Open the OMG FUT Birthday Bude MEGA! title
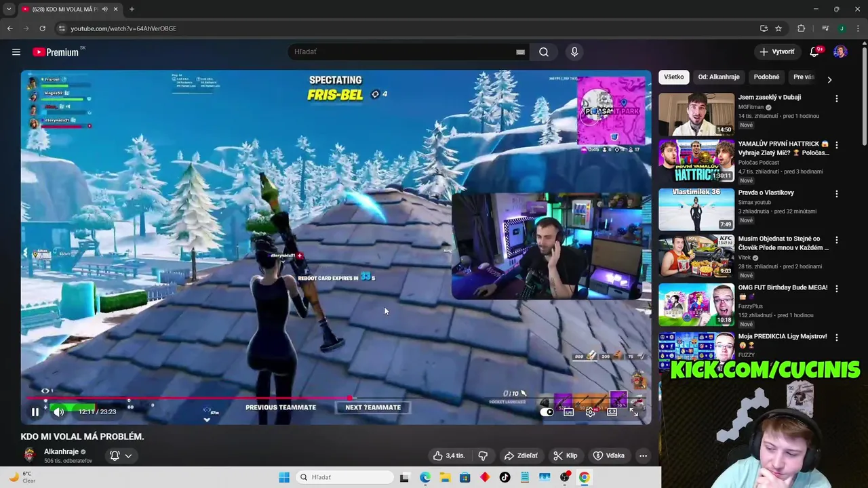 (x=783, y=287)
